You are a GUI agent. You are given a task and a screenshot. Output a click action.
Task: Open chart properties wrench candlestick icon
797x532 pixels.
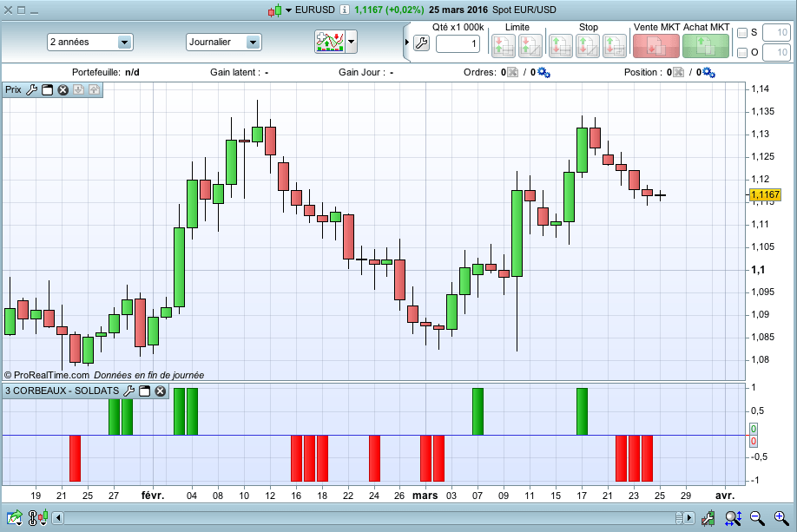tap(708, 518)
